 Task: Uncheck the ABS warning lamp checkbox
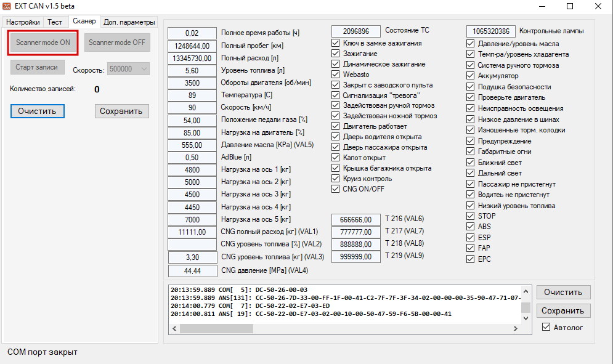pos(471,227)
